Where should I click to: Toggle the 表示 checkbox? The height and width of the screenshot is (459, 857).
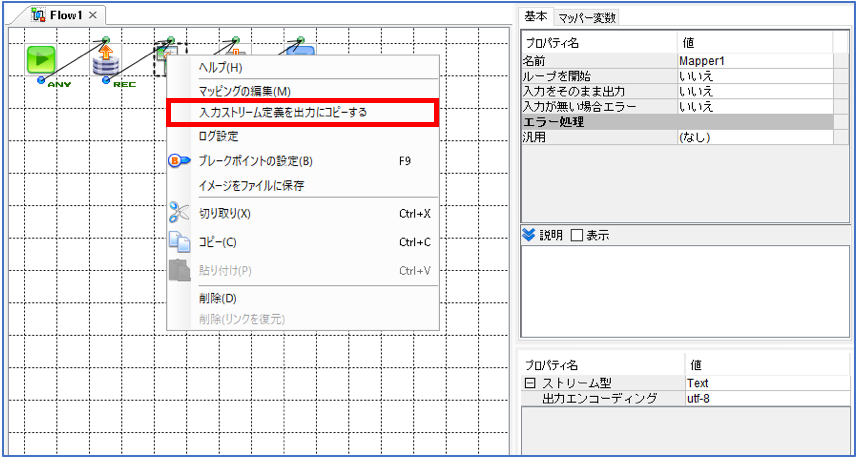pyautogui.click(x=577, y=236)
